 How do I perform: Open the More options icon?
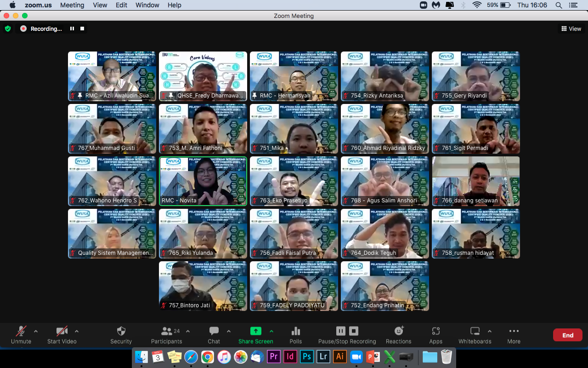tap(514, 332)
